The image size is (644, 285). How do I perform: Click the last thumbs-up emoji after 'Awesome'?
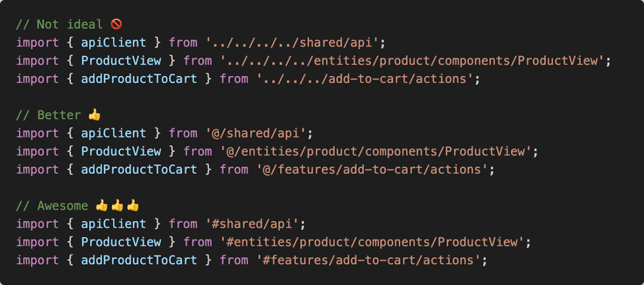click(133, 205)
